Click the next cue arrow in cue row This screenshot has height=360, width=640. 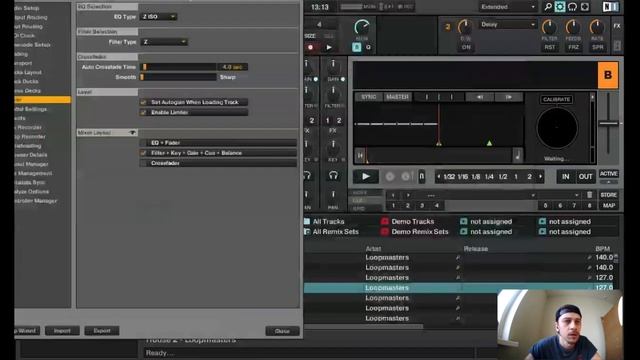(408, 195)
